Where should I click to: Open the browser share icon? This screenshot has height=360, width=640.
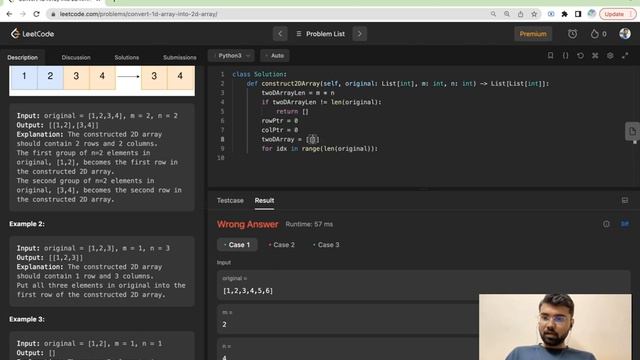520,14
